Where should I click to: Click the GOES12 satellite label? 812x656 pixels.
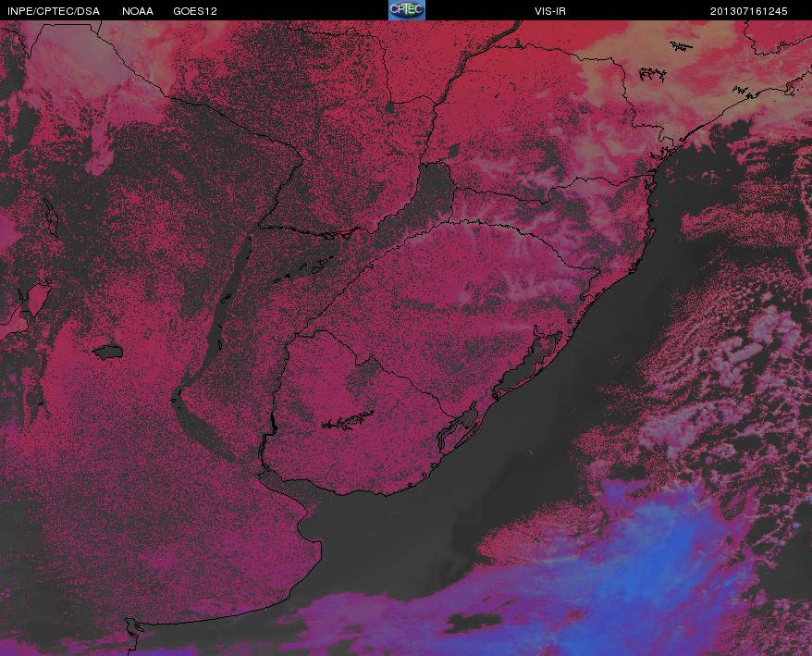click(x=195, y=11)
